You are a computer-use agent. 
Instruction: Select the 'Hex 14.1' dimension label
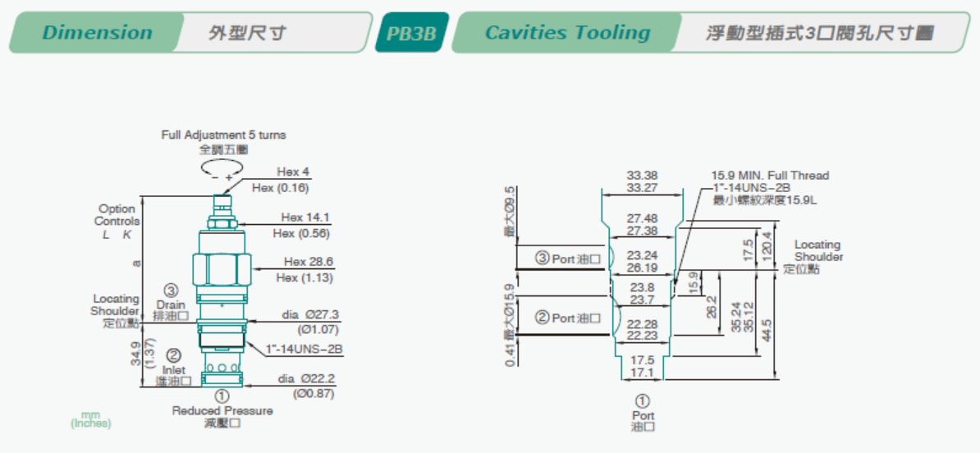[x=305, y=217]
